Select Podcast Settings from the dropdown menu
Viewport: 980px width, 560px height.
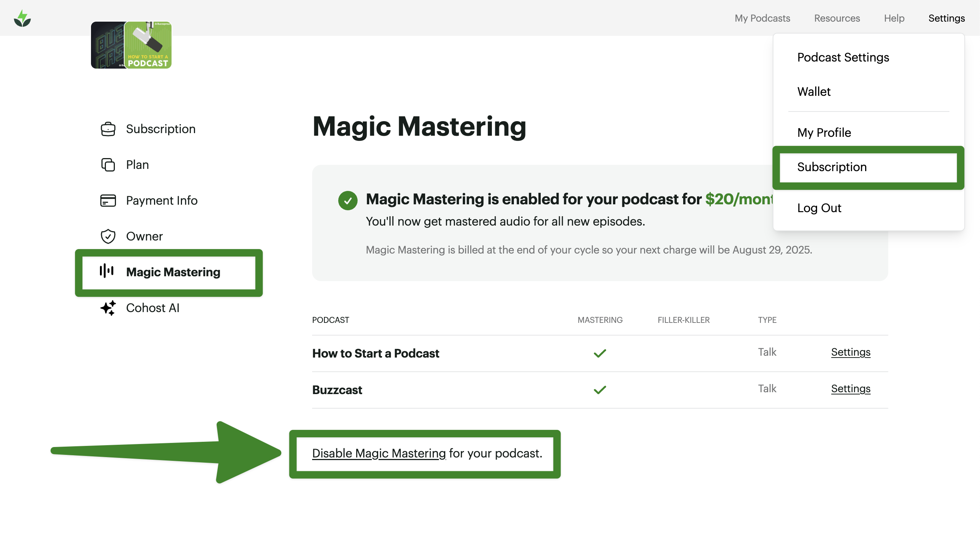(x=843, y=57)
